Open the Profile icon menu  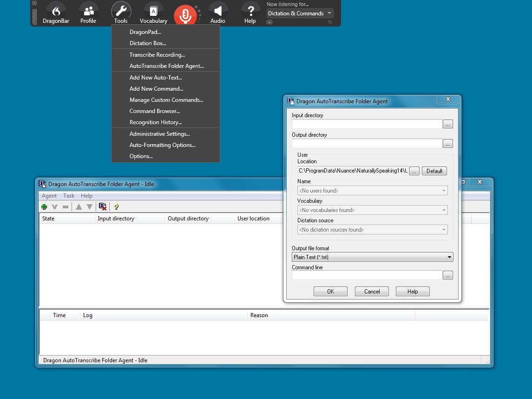click(x=88, y=13)
